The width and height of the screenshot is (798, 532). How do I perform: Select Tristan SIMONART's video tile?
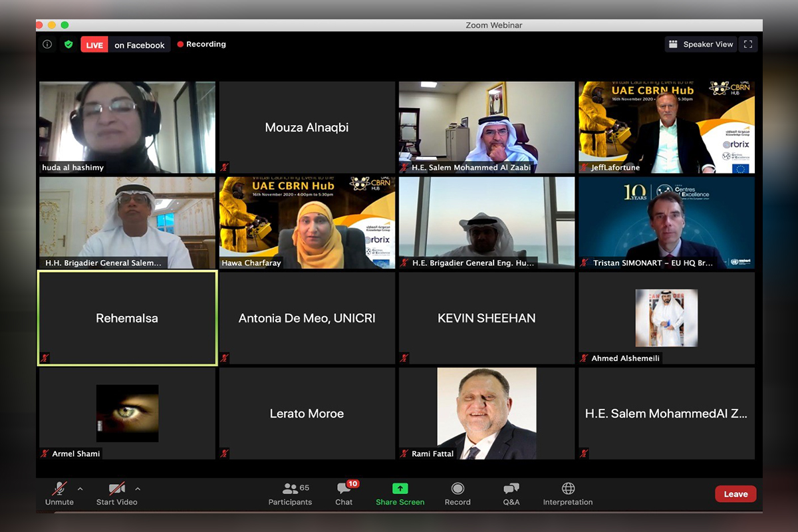pyautogui.click(x=666, y=223)
